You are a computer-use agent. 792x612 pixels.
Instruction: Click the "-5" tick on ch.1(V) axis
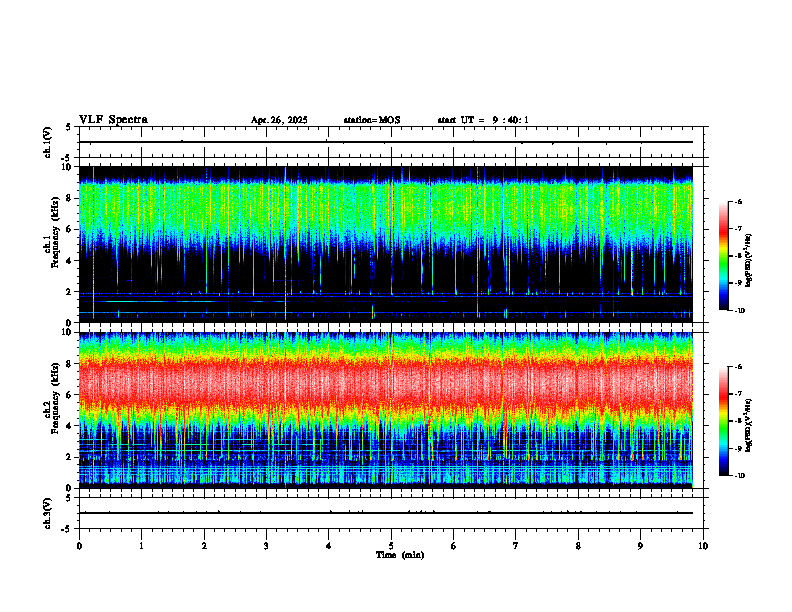[x=67, y=158]
